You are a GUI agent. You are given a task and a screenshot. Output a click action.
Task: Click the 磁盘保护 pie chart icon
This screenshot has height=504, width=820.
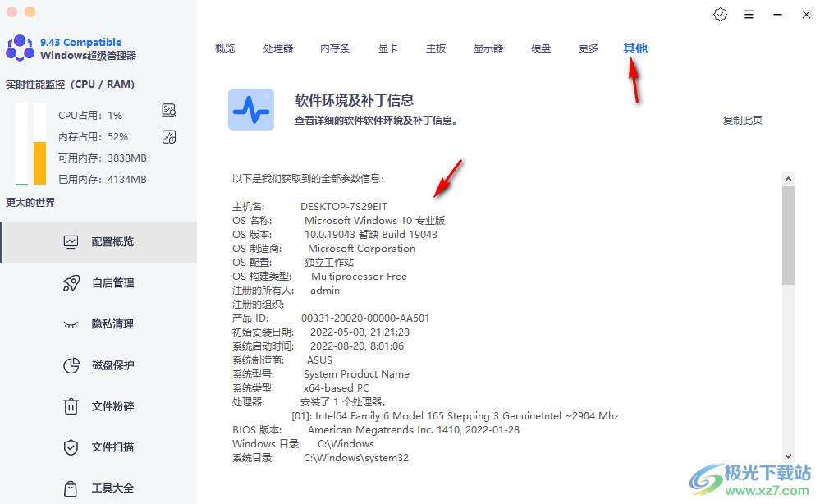(x=71, y=365)
